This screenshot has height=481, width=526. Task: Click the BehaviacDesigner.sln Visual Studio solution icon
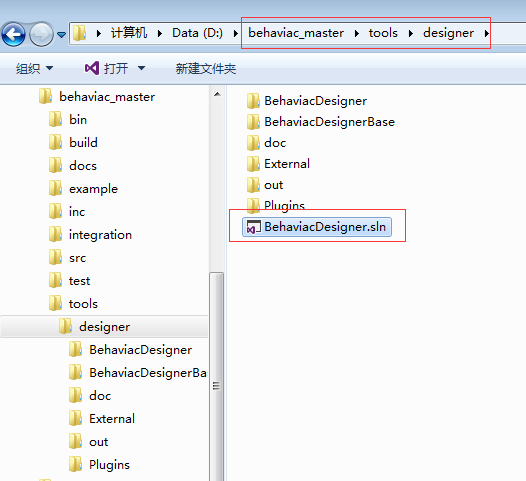coord(254,227)
